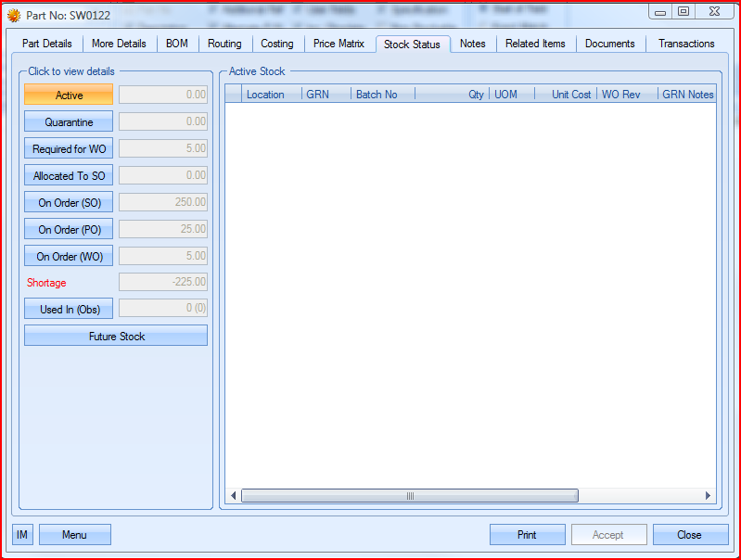The height and width of the screenshot is (560, 741).
Task: Click the Unit Cost column header
Action: [x=570, y=95]
